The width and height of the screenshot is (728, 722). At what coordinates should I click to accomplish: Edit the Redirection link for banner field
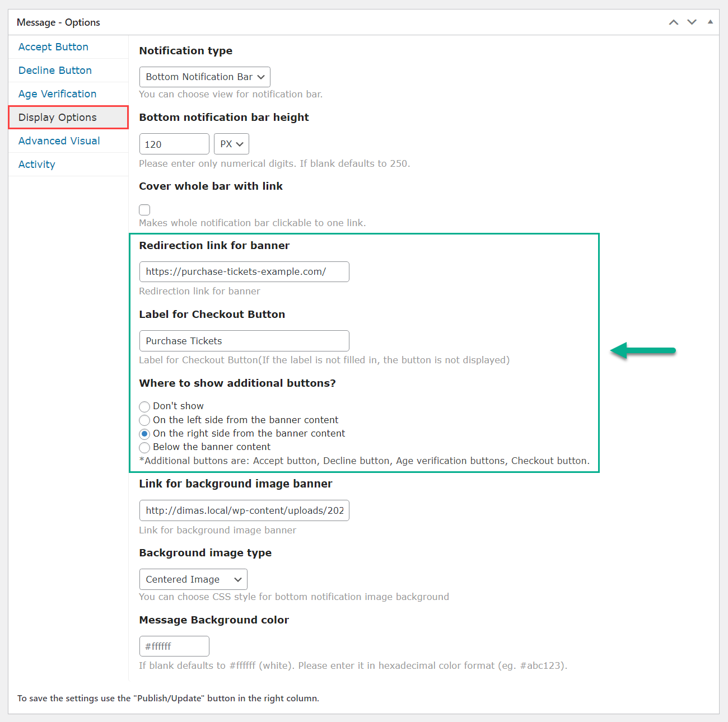(x=244, y=272)
